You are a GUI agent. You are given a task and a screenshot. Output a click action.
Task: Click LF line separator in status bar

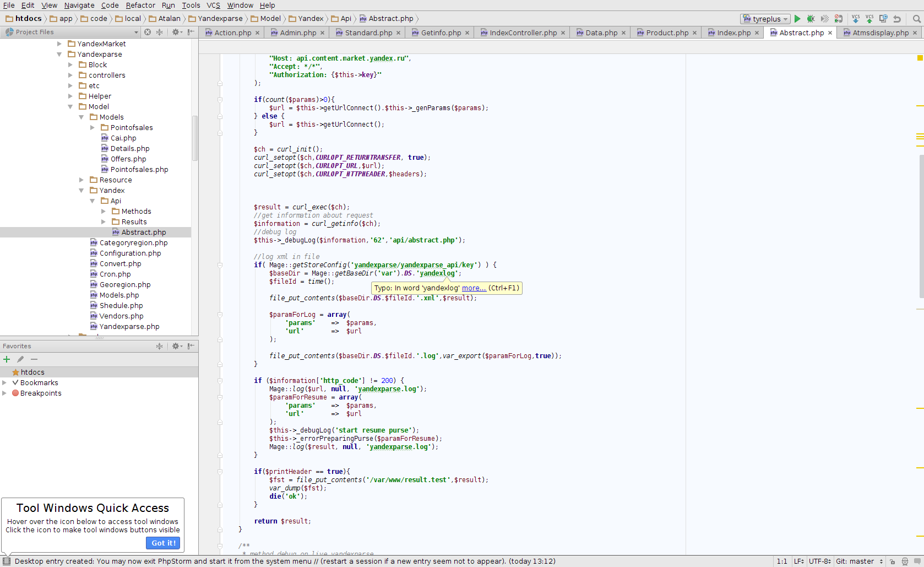click(799, 561)
